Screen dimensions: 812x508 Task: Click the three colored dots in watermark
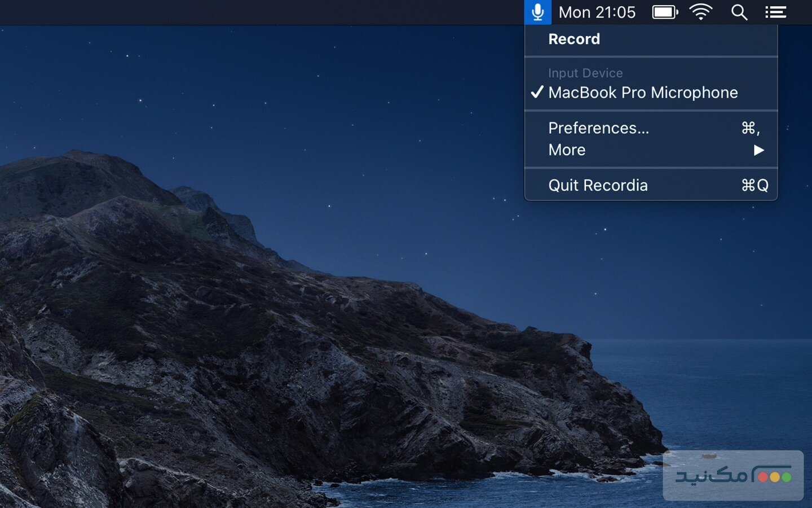click(x=774, y=477)
